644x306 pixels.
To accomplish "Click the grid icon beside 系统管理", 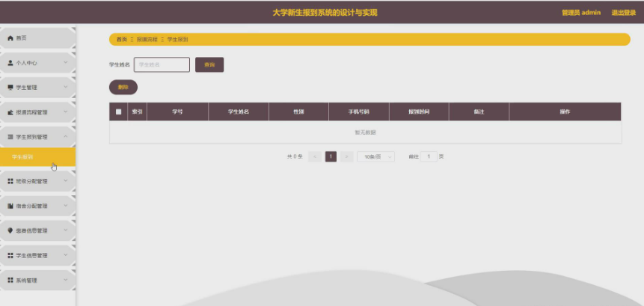I will tap(10, 280).
